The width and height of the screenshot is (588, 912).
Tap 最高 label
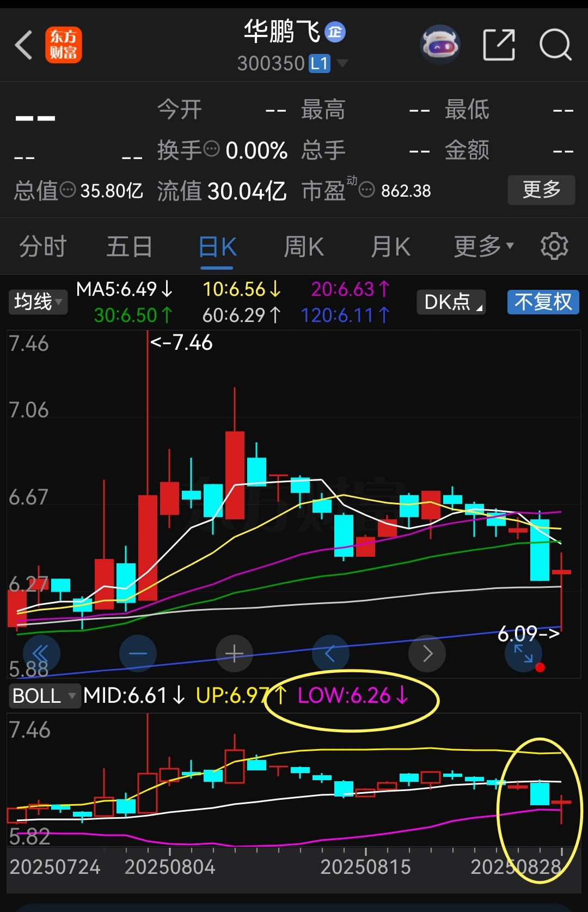(323, 110)
